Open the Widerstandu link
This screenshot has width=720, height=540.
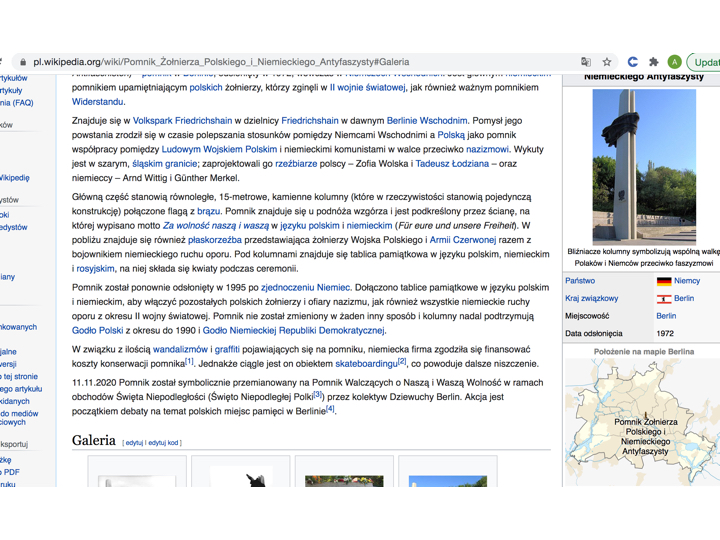(97, 101)
